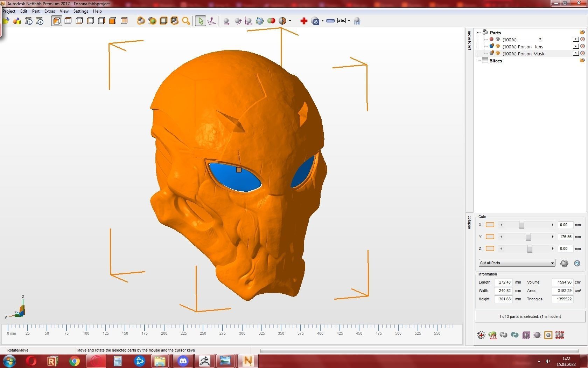Screen dimensions: 588x368
Task: Click right arrow of the X cut slider
Action: coord(553,225)
